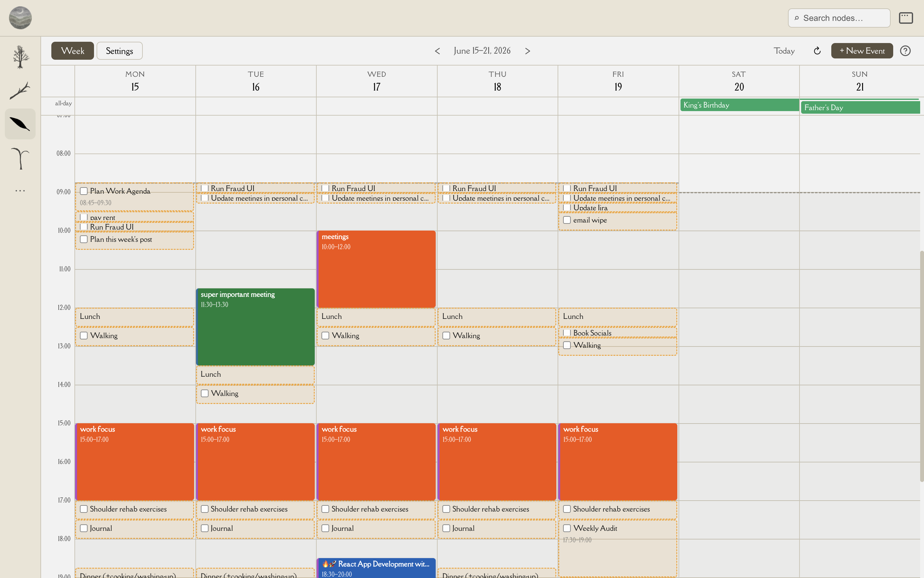Open the meetings 10:00–12:00 event
924x578 pixels.
(x=376, y=269)
